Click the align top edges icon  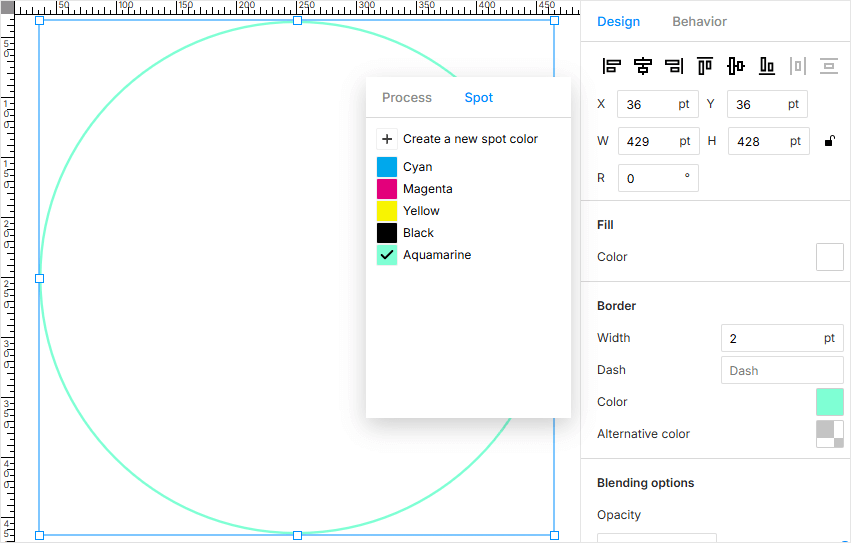705,66
